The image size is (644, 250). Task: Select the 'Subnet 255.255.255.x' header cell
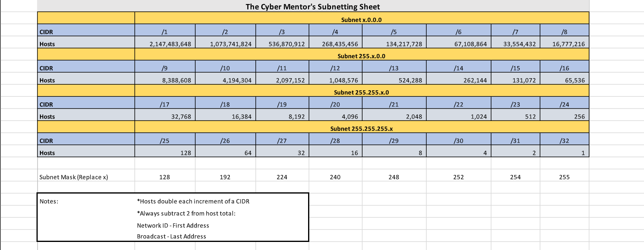coord(361,129)
